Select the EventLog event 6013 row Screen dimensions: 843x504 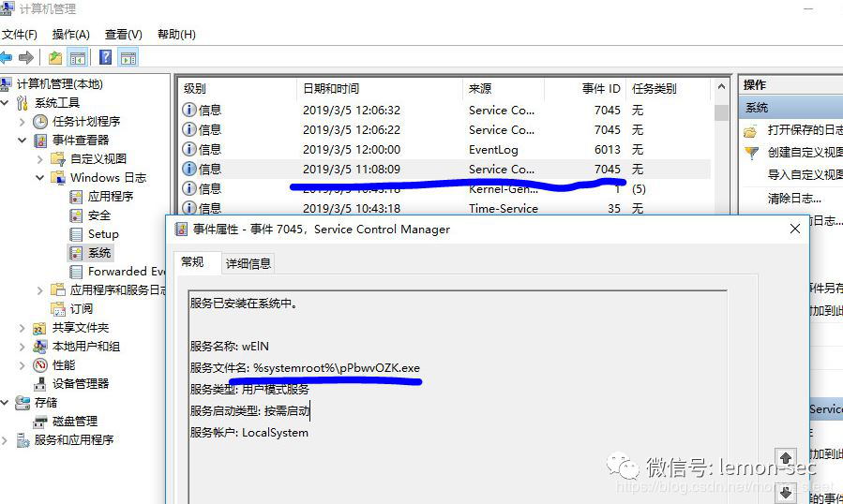444,150
